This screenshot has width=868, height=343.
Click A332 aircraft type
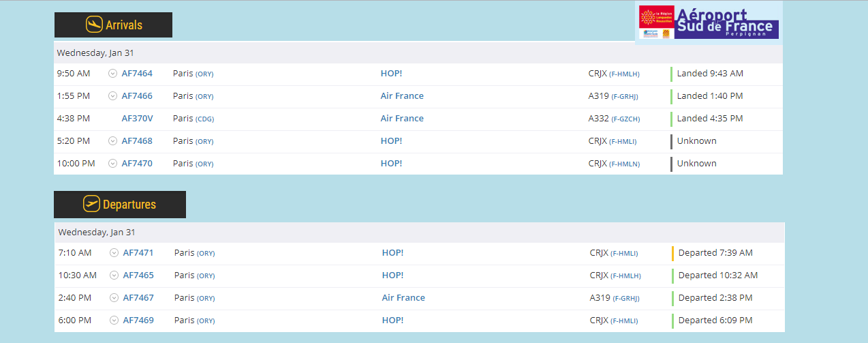click(598, 119)
